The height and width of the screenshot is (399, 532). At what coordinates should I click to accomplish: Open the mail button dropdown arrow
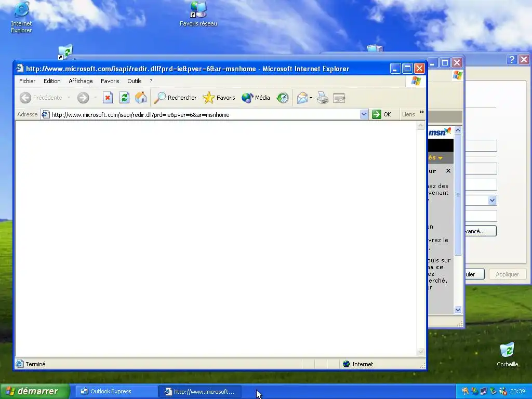pyautogui.click(x=311, y=98)
